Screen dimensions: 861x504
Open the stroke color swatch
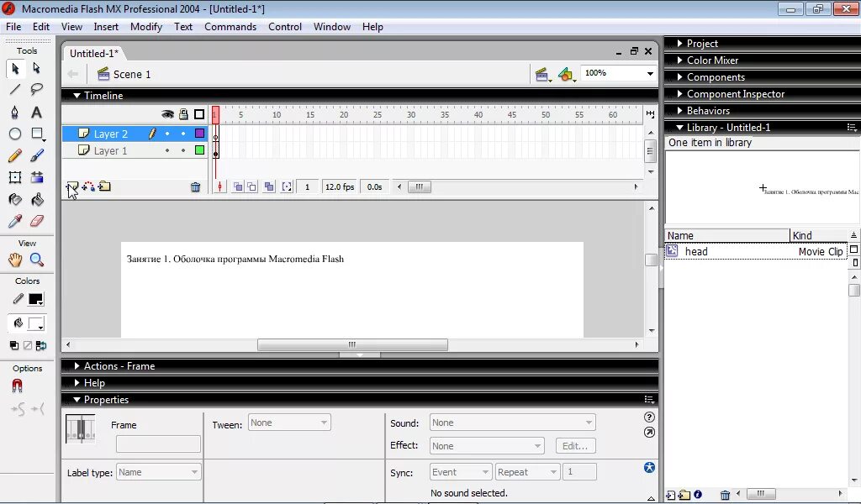35,299
